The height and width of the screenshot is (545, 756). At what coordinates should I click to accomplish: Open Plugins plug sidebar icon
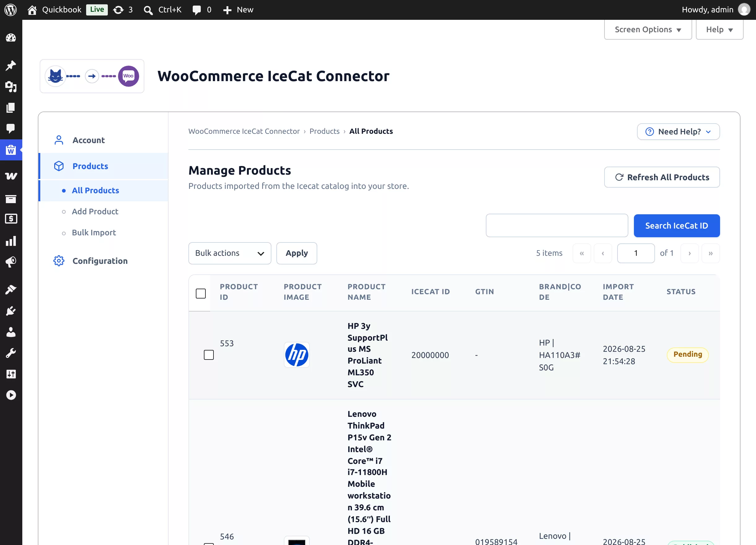point(11,311)
